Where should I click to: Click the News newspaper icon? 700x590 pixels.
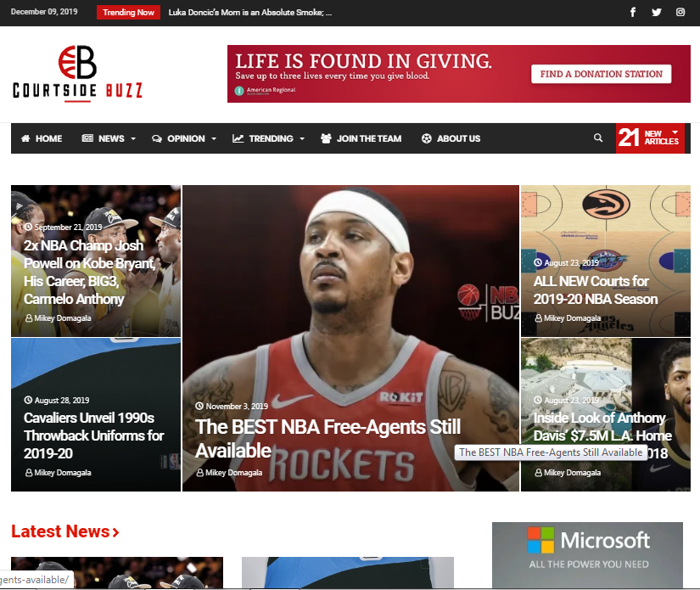pyautogui.click(x=87, y=138)
